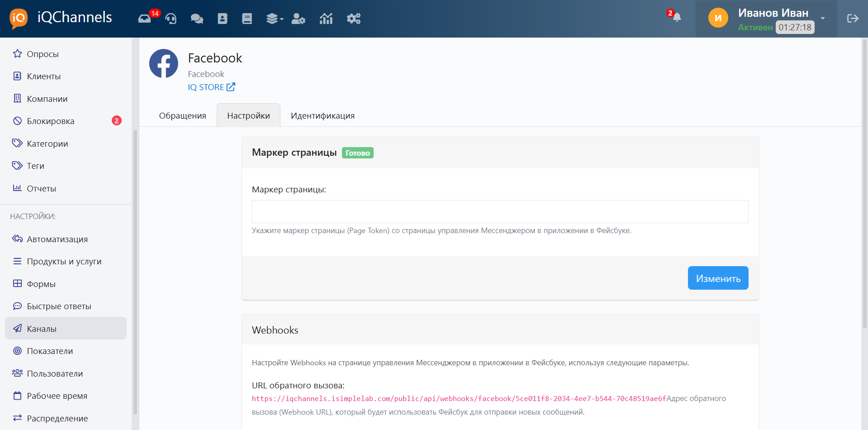Select Каналы in the sidebar

66,328
